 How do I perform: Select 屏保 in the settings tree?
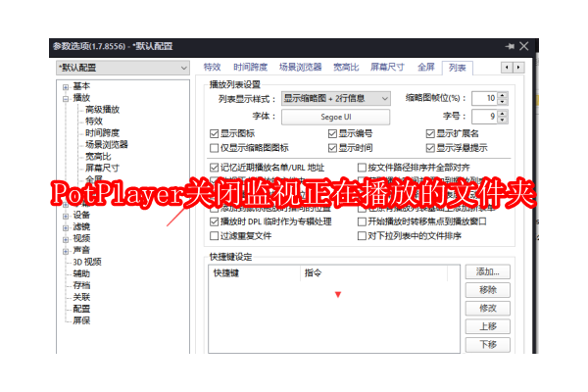click(81, 320)
